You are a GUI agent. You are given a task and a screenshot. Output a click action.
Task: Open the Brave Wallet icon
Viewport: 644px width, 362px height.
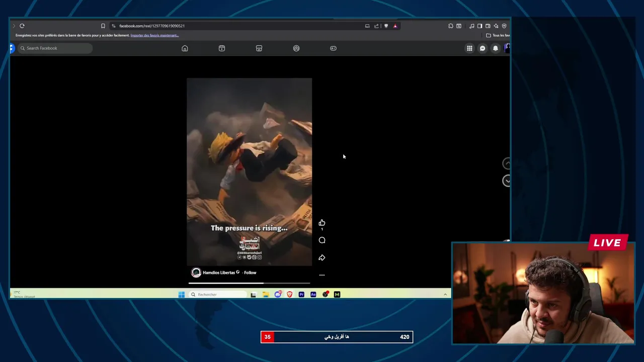(x=488, y=26)
